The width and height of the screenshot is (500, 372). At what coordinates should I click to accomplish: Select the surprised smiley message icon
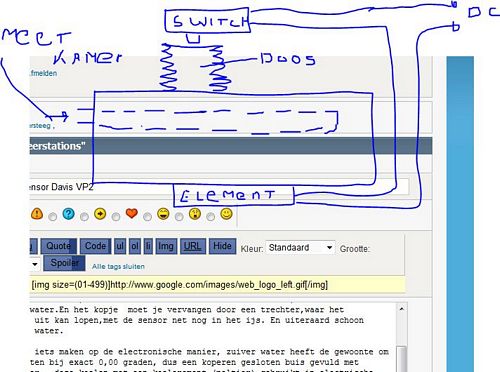pyautogui.click(x=195, y=214)
